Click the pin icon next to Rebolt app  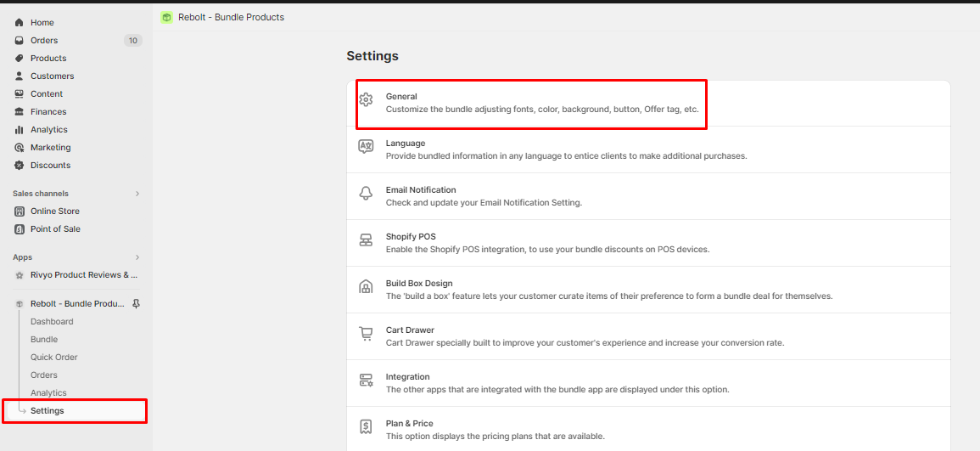pos(137,303)
